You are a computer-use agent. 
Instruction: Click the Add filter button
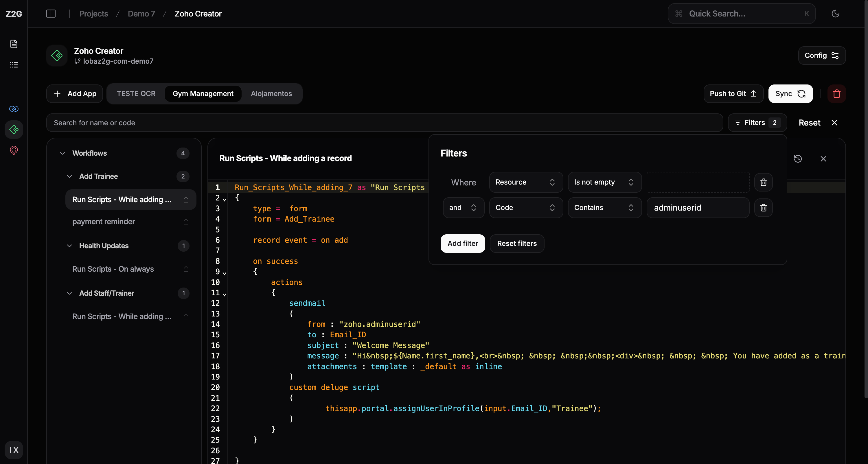coord(463,243)
